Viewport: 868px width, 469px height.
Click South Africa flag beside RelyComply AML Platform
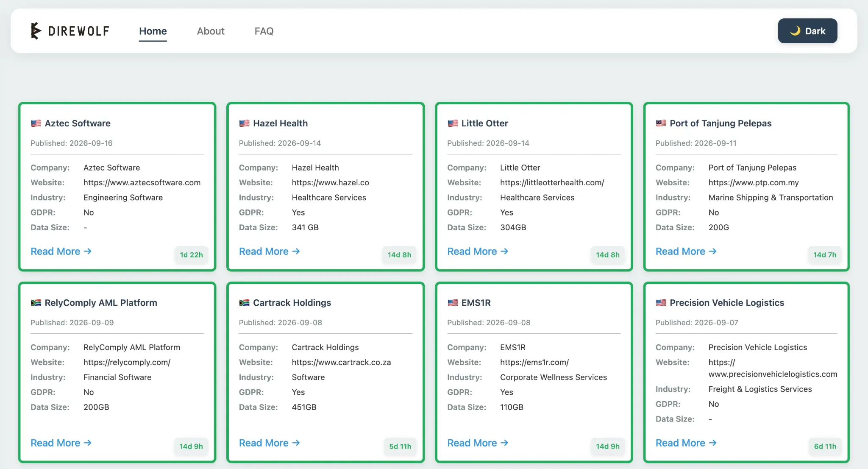36,303
